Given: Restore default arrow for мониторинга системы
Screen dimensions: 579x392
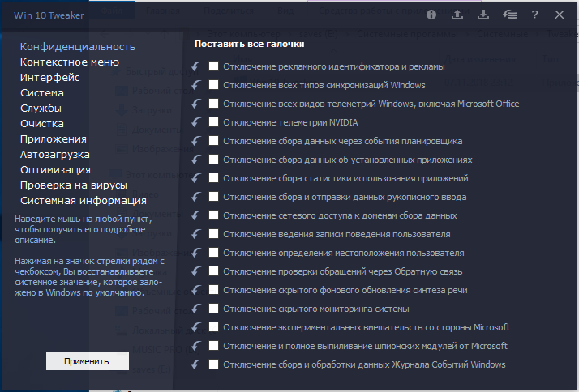Looking at the screenshot, I should [x=196, y=309].
